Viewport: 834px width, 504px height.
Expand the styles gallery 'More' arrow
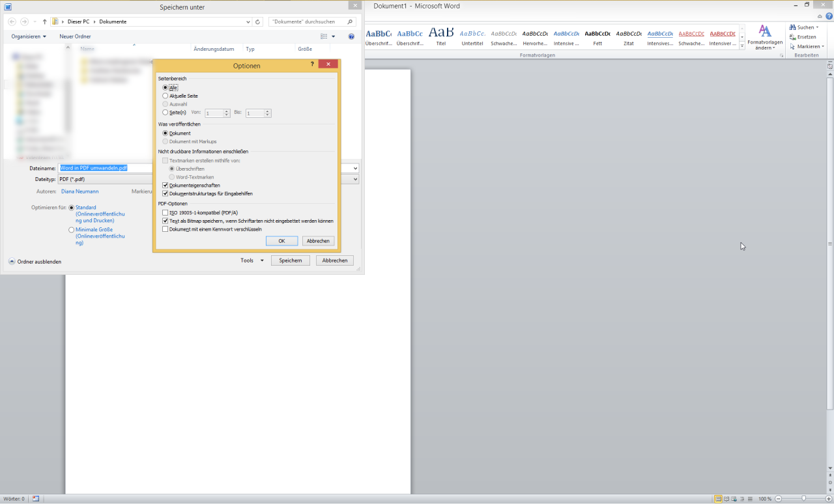click(x=741, y=46)
